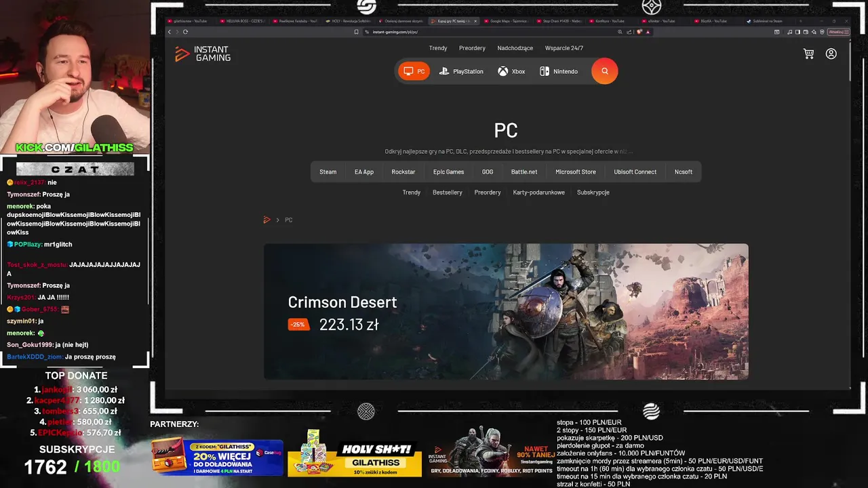Open Karty-podarunkowe link
The height and width of the screenshot is (488, 868).
point(539,192)
